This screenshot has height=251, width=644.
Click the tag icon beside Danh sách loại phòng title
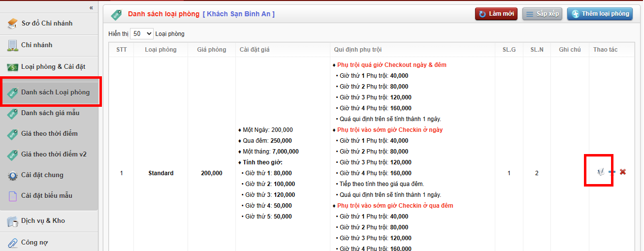click(116, 14)
